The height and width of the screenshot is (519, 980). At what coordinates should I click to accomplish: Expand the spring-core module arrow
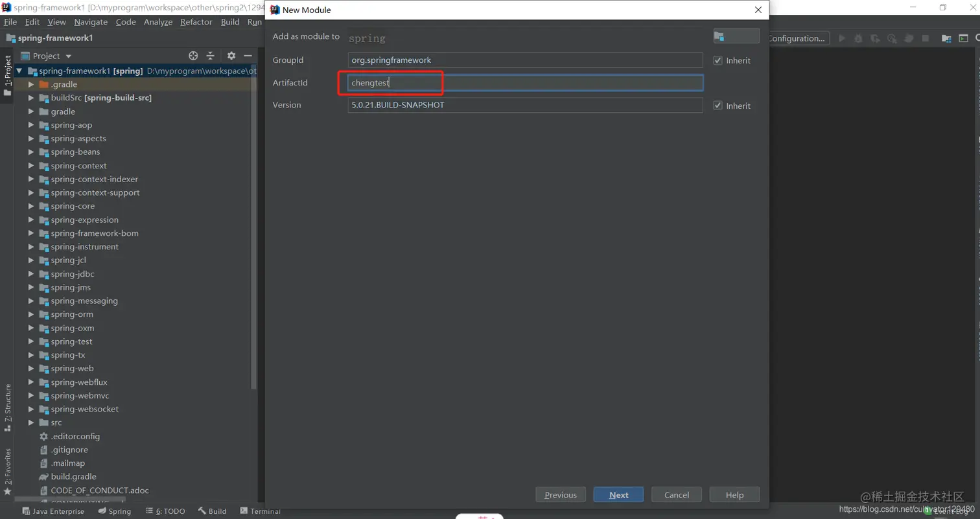(x=30, y=206)
